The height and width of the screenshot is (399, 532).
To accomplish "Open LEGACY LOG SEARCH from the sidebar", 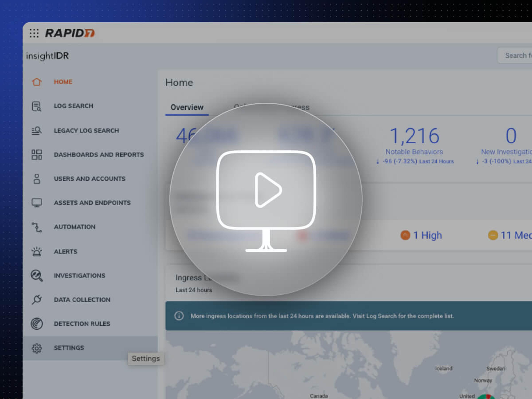I will [86, 131].
